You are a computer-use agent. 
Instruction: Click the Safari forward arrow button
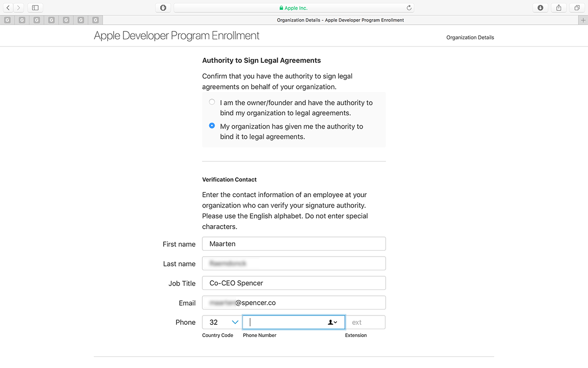[19, 8]
